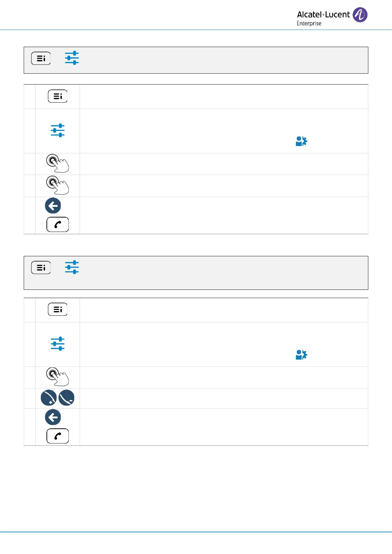Select the blue sliders settings icon in the first table
Viewport: 392px width, 554px height.
pos(58,130)
